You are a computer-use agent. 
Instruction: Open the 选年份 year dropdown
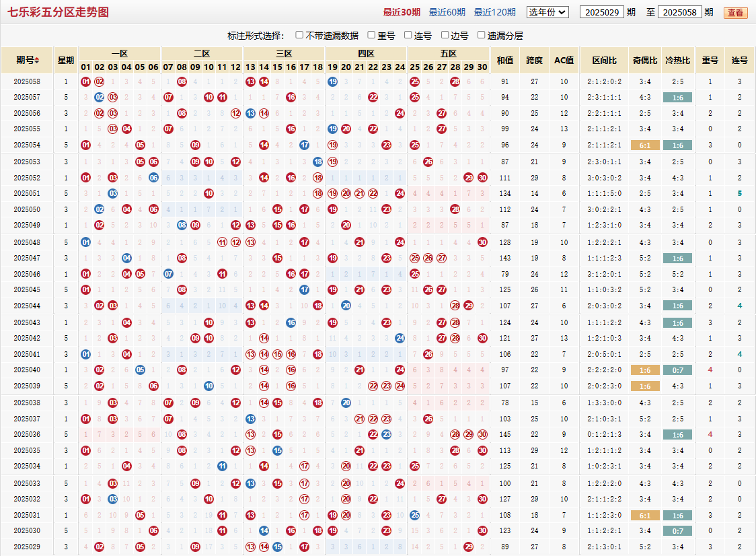tap(547, 12)
